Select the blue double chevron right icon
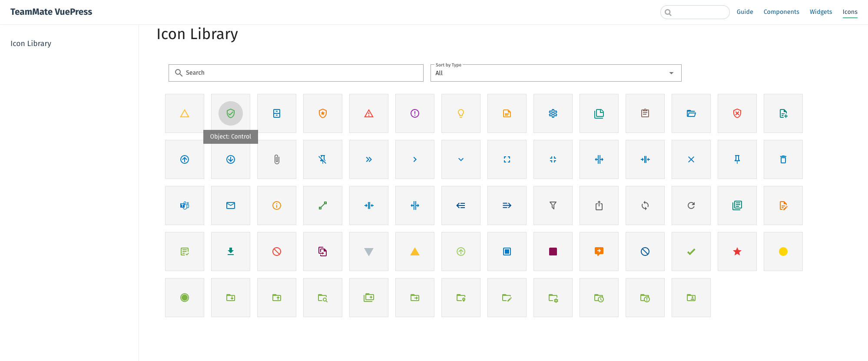868x361 pixels. [x=369, y=159]
